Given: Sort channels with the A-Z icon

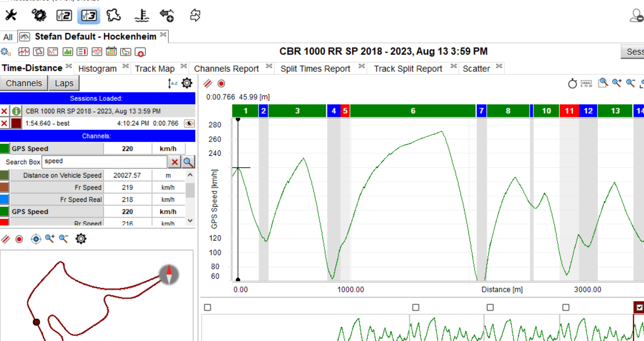Looking at the screenshot, I should click(173, 84).
